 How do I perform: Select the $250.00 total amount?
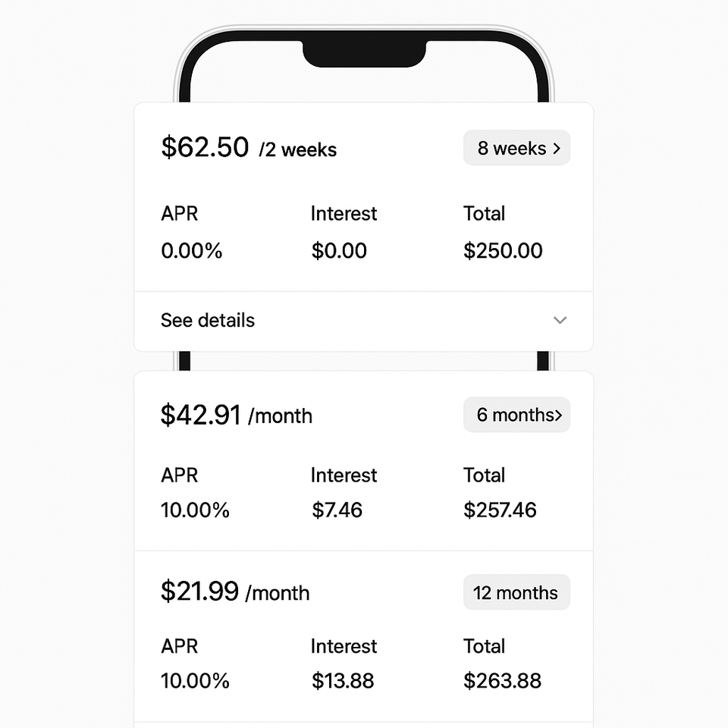503,251
